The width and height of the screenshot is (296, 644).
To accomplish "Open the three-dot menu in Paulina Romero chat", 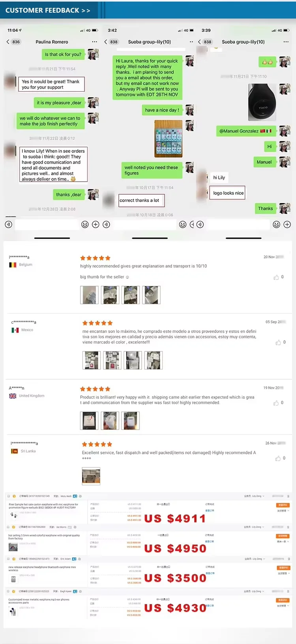I will 94,42.
